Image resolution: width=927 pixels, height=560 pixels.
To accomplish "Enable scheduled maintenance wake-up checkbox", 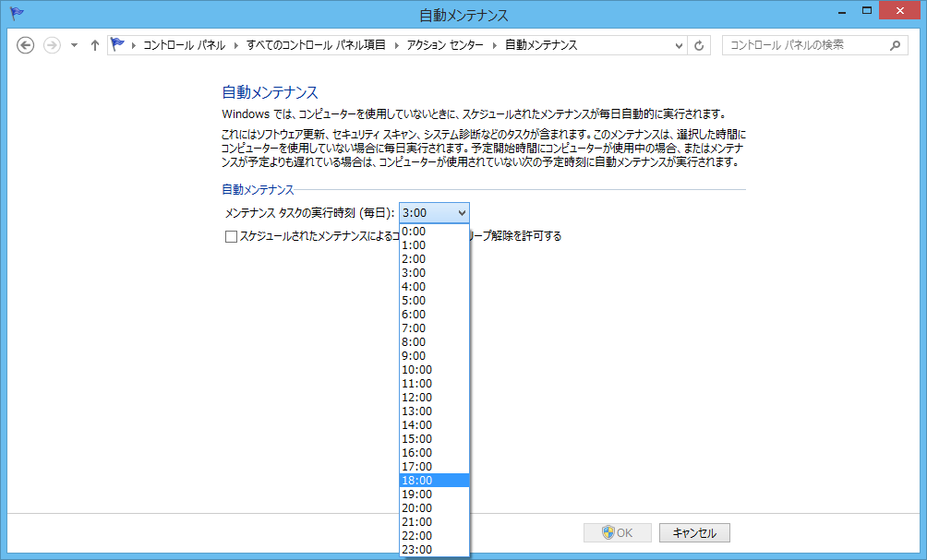I will (x=231, y=237).
